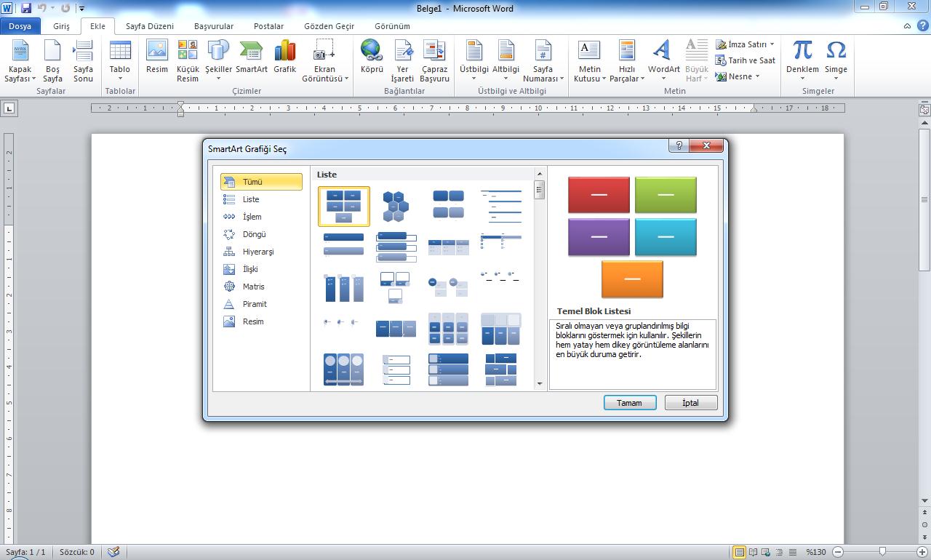Select the Matris SmartArt category
The height and width of the screenshot is (560, 931).
click(261, 287)
